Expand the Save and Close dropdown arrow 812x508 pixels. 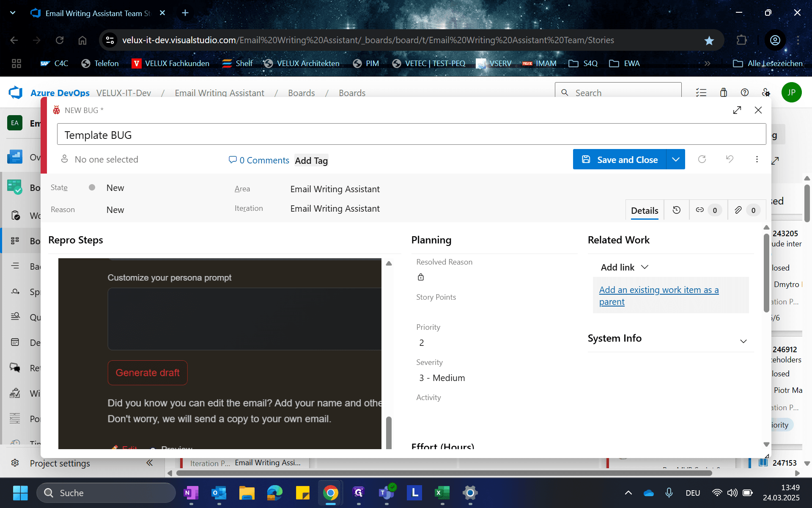coord(676,160)
